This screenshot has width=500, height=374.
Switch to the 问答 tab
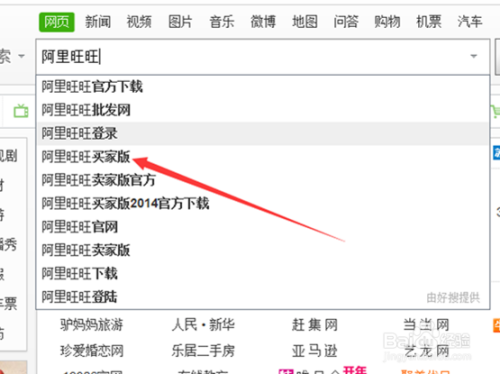[346, 22]
